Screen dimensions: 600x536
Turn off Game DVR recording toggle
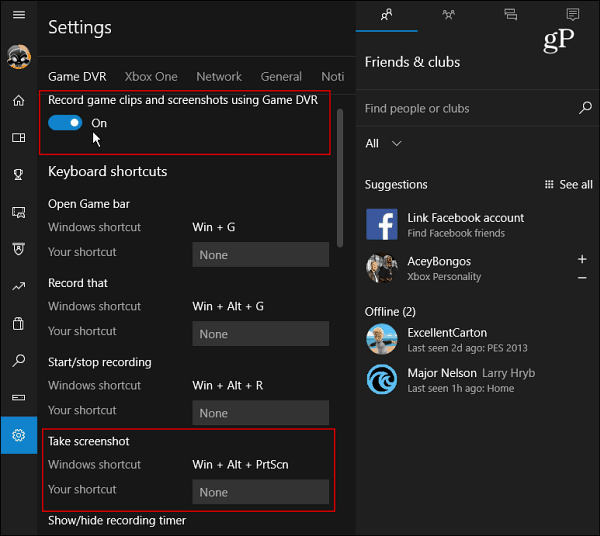pos(65,123)
